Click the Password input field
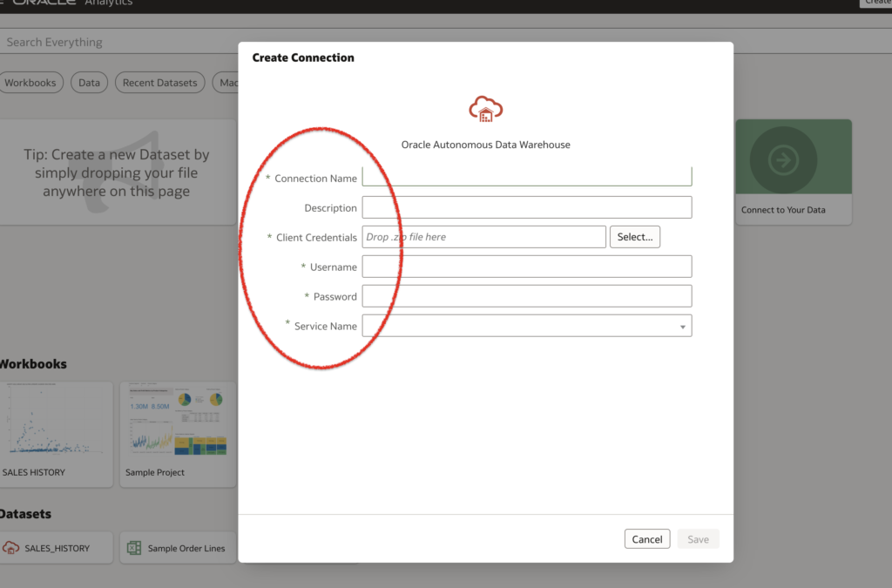 pos(527,296)
